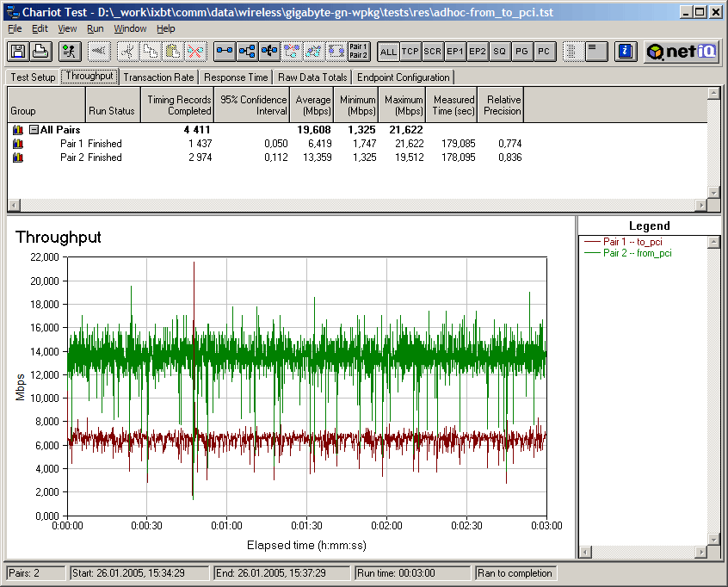Click the results table horizontal scrollbar
Screen dimensions: 728x587
(x=356, y=205)
